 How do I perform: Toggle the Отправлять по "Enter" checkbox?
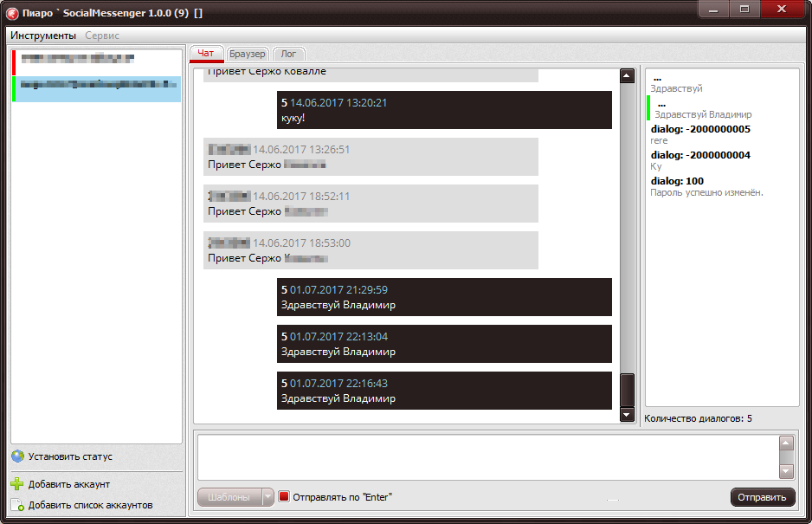tap(284, 497)
